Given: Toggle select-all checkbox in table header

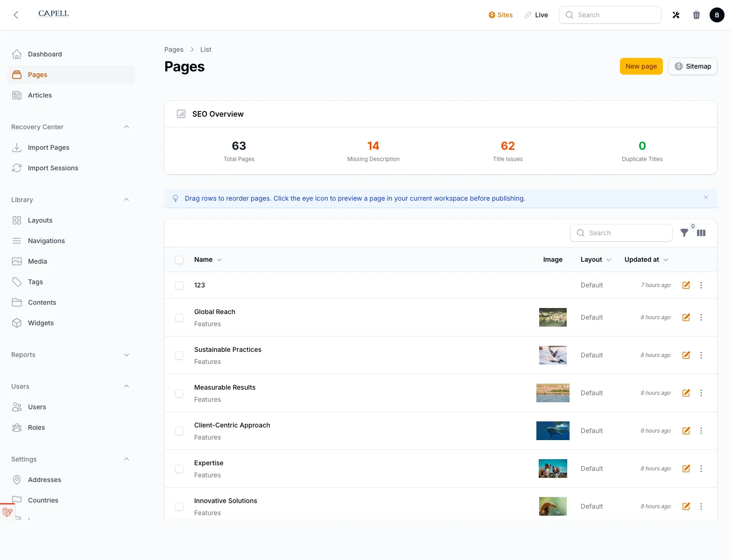Looking at the screenshot, I should [x=179, y=260].
